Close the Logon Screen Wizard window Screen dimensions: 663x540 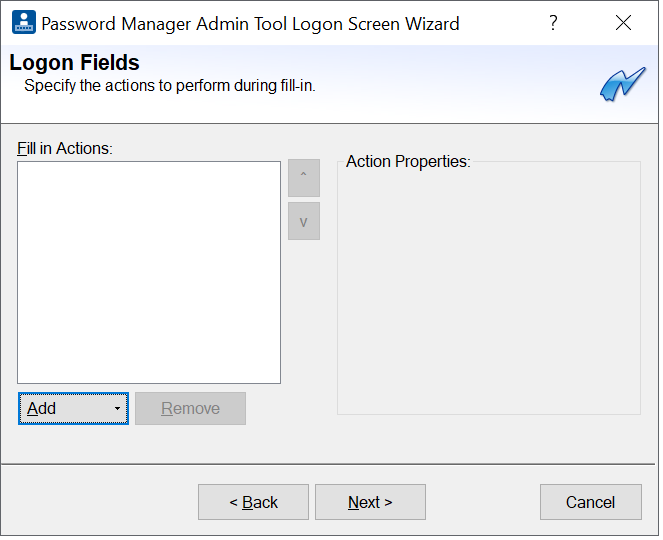tap(623, 22)
